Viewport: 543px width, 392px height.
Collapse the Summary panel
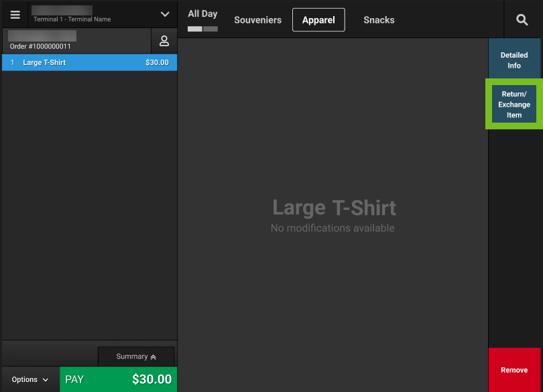[135, 356]
